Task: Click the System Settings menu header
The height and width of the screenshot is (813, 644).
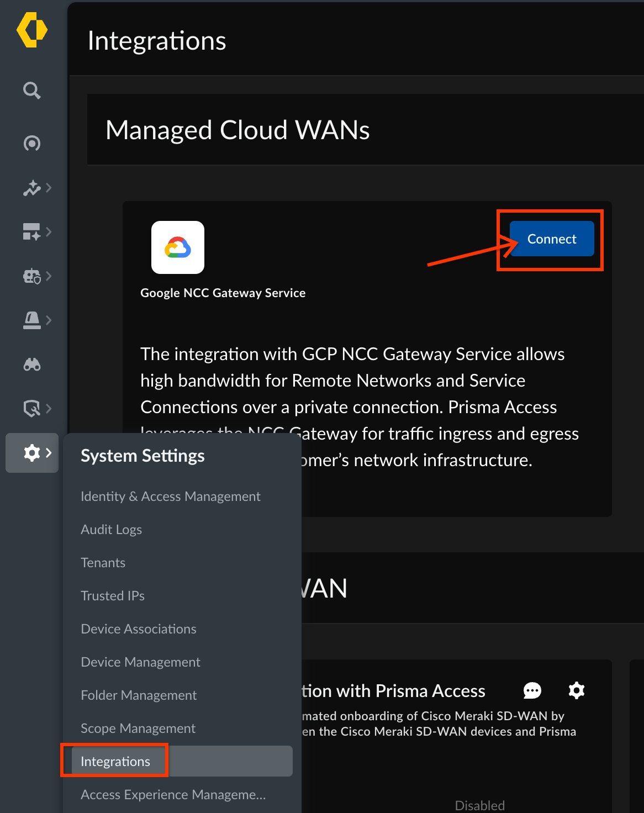Action: click(x=142, y=456)
